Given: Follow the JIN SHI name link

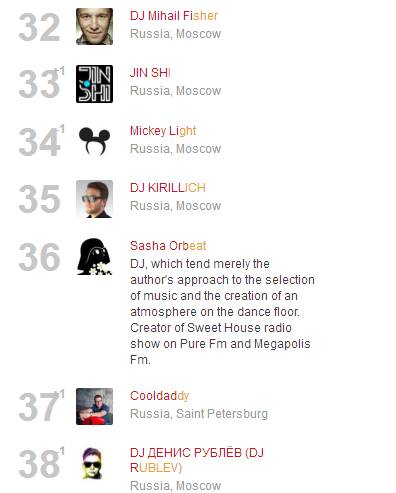Looking at the screenshot, I should 150,73.
